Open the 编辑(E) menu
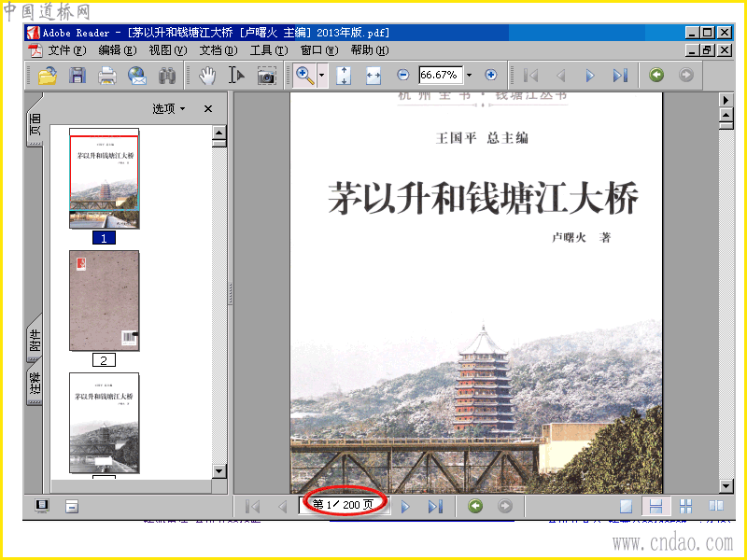Image resolution: width=747 pixels, height=560 pixels. pos(118,50)
